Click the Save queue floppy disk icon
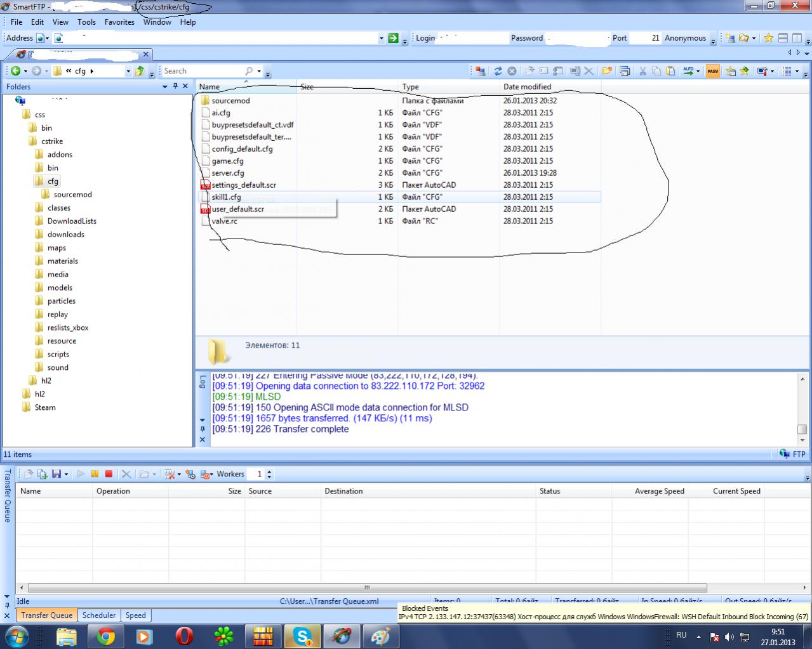812x649 pixels. coord(57,474)
